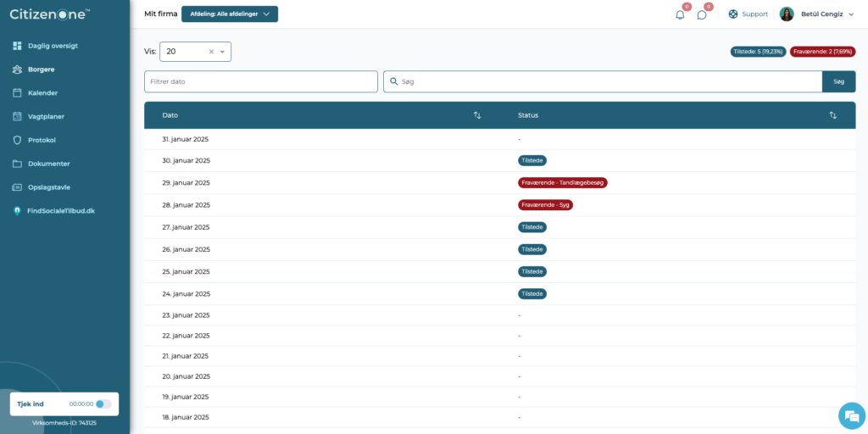868x434 pixels.
Task: Click the Betül Cengiz profile avatar
Action: coord(787,14)
